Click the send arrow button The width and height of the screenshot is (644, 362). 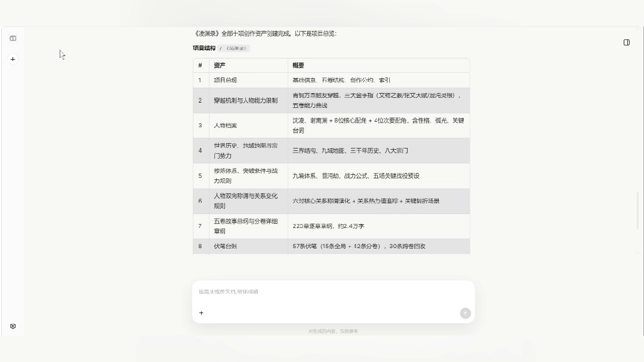[x=465, y=313]
